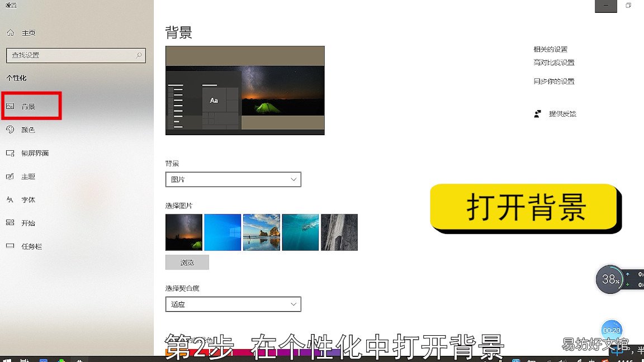Image resolution: width=644 pixels, height=362 pixels.
Task: Open the 同步你的设置 link
Action: [553, 81]
